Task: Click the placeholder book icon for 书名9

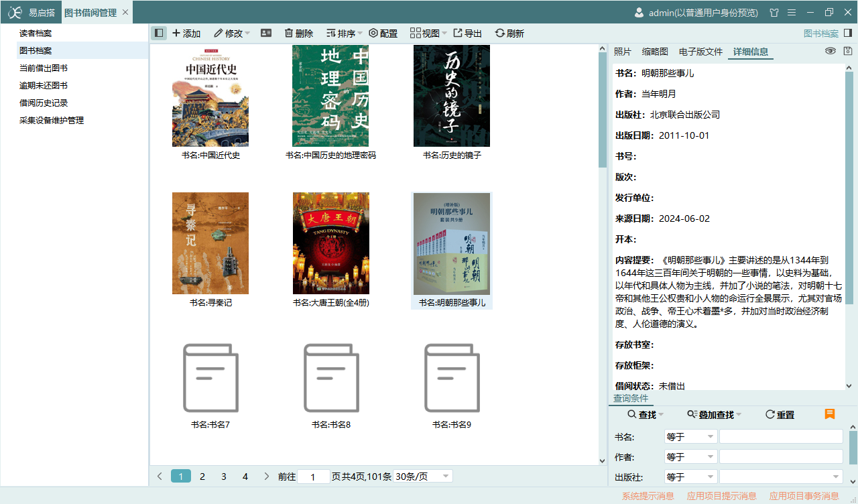Action: 452,377
